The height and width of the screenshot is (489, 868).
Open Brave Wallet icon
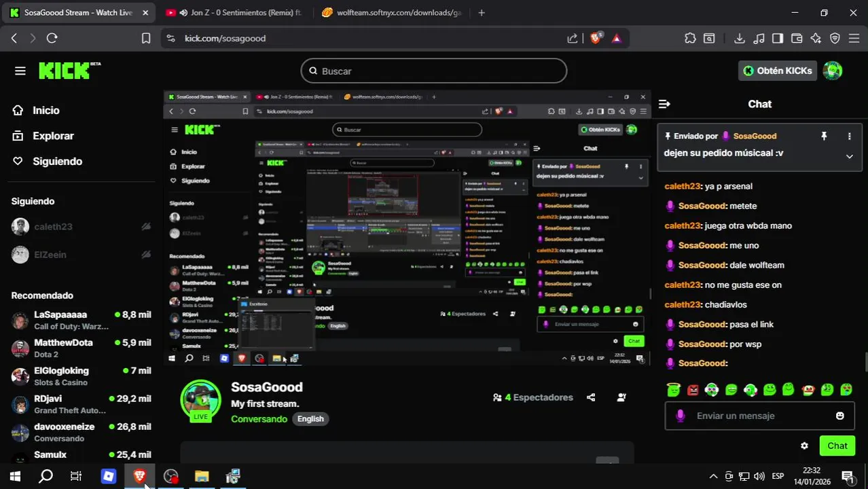(797, 38)
